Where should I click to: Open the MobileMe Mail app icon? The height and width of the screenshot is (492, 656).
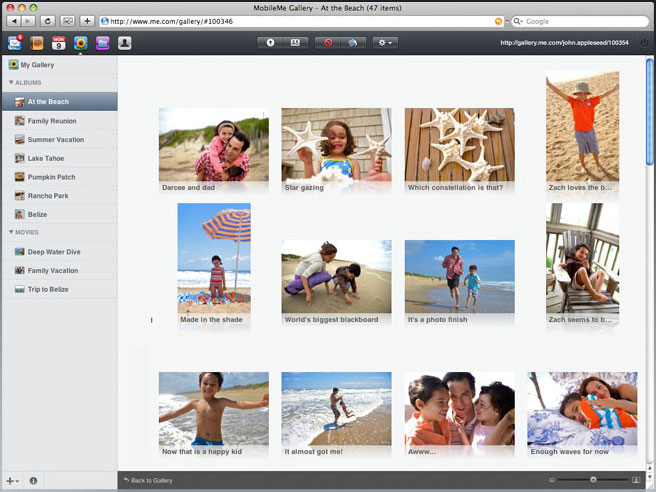[x=15, y=43]
